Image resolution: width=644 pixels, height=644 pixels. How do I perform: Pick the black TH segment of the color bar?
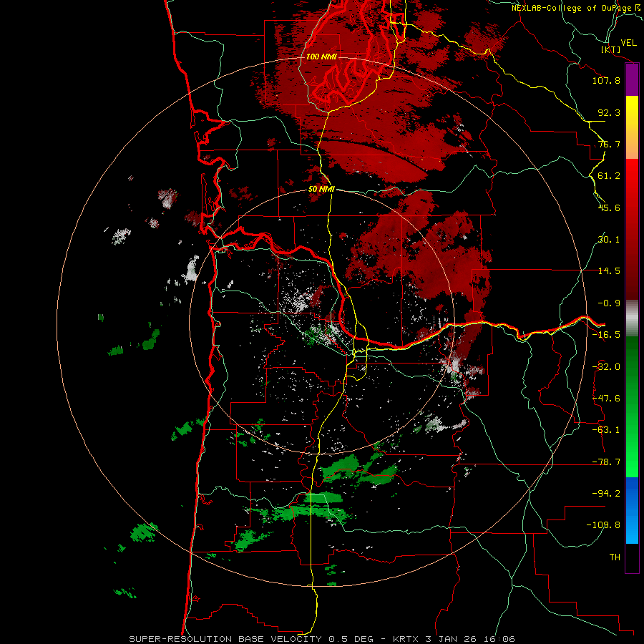632,558
